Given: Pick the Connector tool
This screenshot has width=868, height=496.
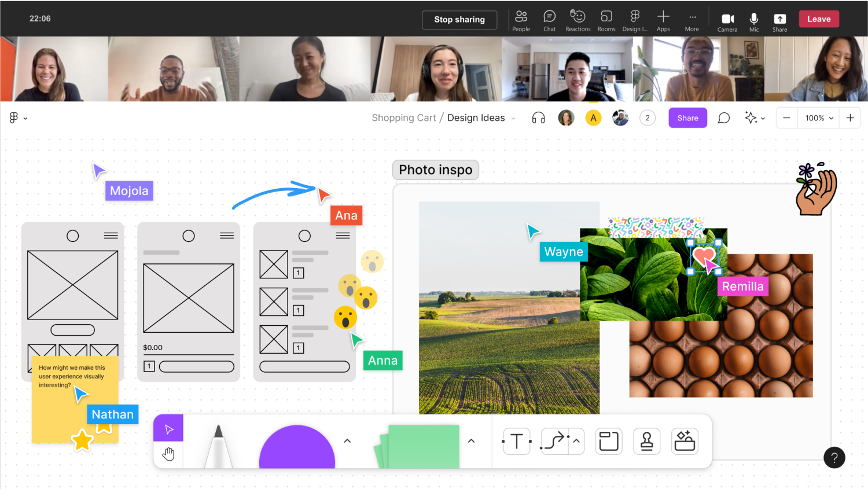Looking at the screenshot, I should 554,441.
